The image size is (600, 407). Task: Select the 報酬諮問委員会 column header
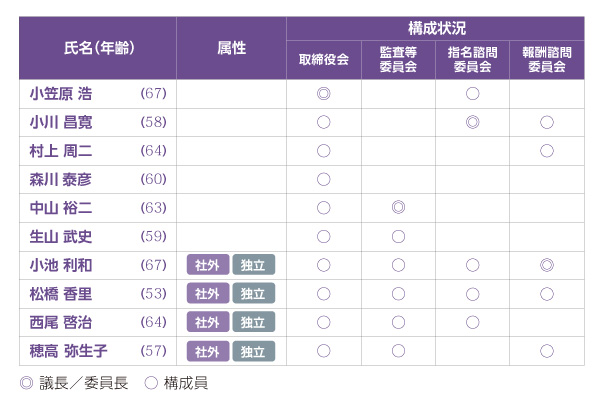(x=546, y=60)
